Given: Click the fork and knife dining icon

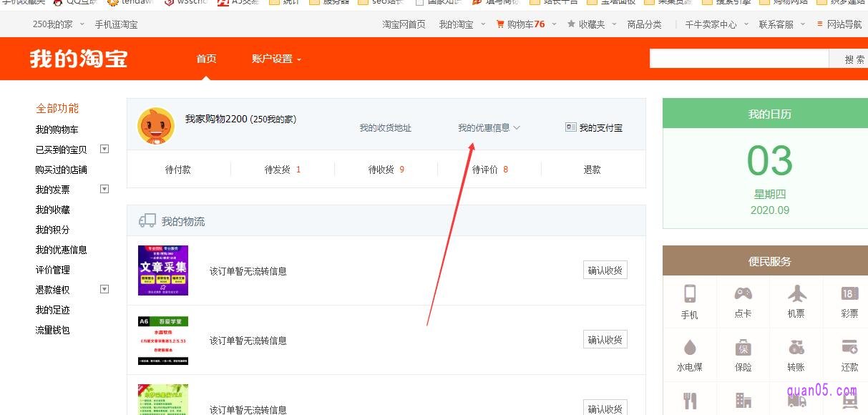Looking at the screenshot, I should (690, 400).
